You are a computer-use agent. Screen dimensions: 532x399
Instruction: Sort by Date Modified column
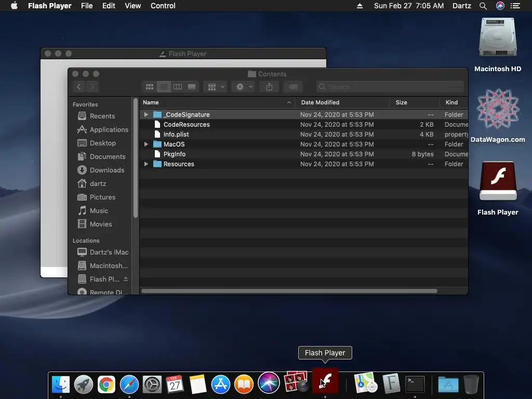tap(342, 102)
